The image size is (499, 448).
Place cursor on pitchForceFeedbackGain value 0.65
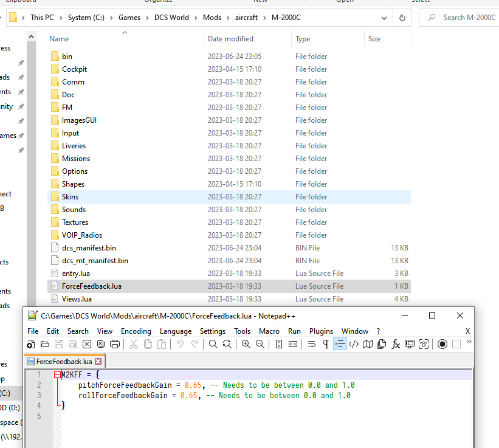pos(193,385)
